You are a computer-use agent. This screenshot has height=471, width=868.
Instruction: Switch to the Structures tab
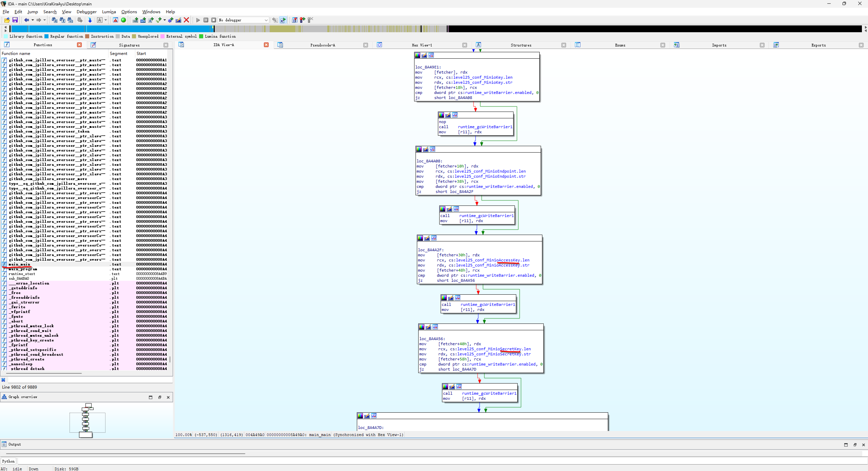click(521, 45)
